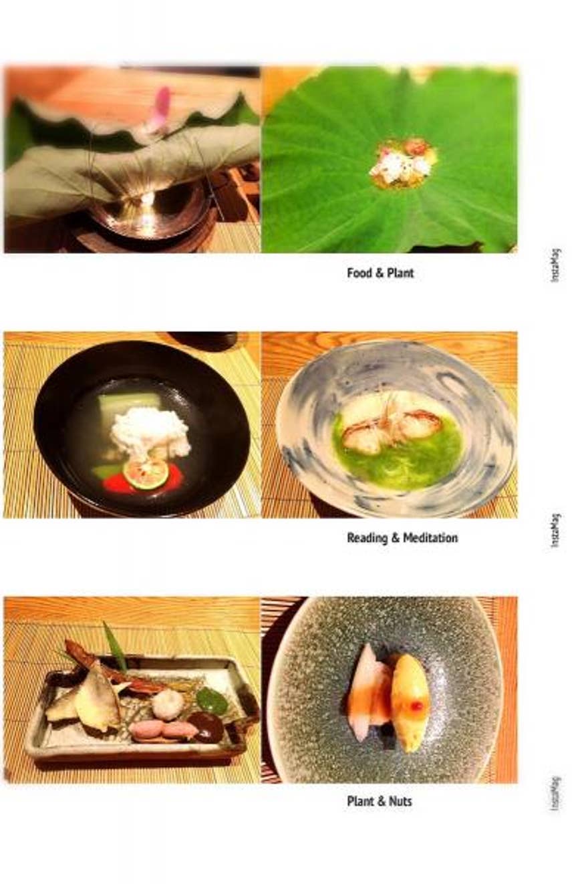The width and height of the screenshot is (588, 884).
Task: Click the Plant & Nuts caption
Action: (x=380, y=800)
